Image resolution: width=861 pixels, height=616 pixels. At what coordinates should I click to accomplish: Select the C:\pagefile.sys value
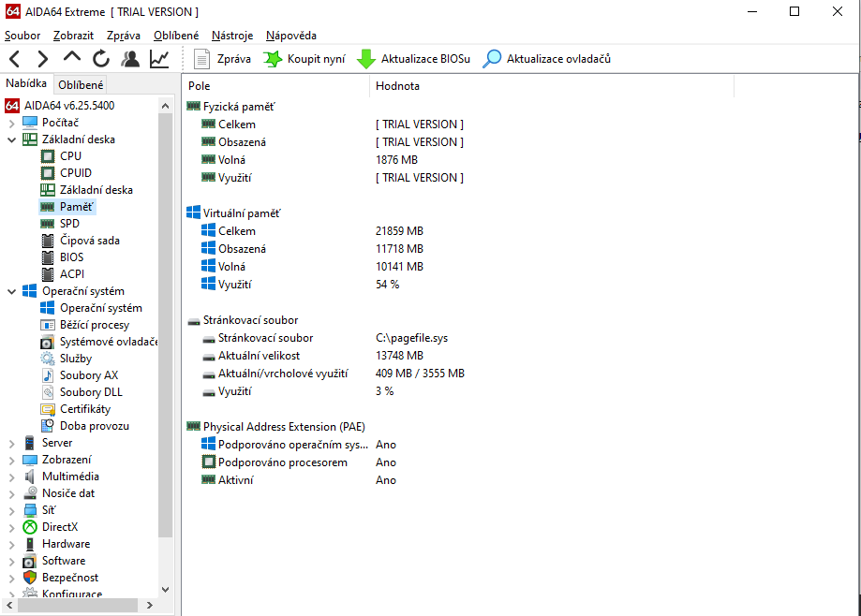[x=412, y=339]
